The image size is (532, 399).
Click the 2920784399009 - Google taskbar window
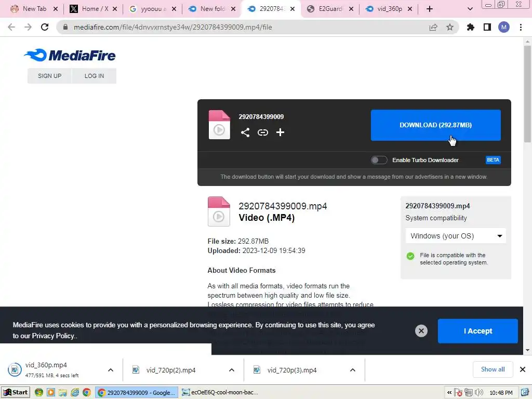(137, 393)
